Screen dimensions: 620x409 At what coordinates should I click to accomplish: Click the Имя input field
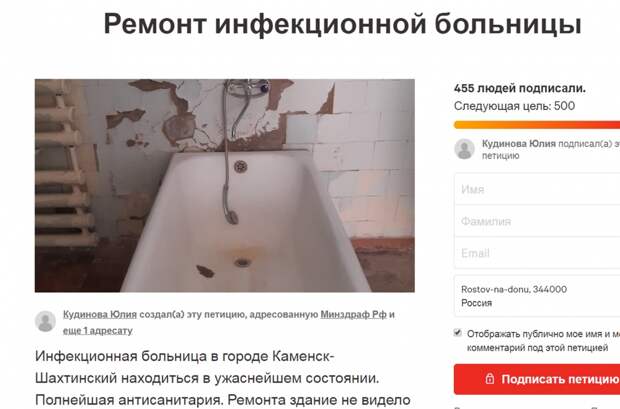pos(537,189)
